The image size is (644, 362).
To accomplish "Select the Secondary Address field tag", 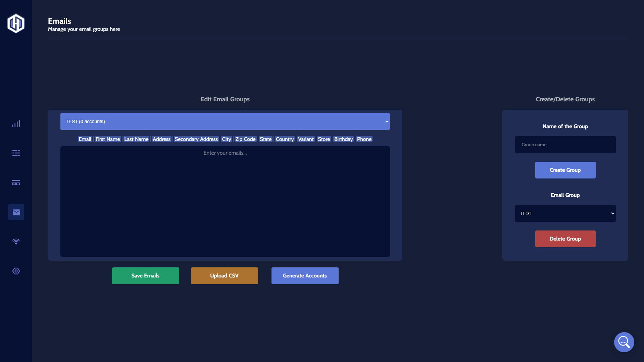I will click(x=196, y=139).
